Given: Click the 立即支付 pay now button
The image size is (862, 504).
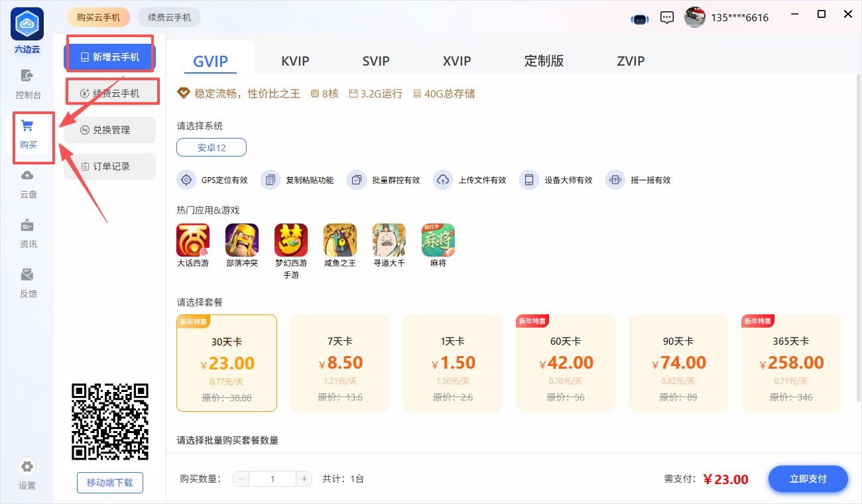Looking at the screenshot, I should pyautogui.click(x=808, y=479).
